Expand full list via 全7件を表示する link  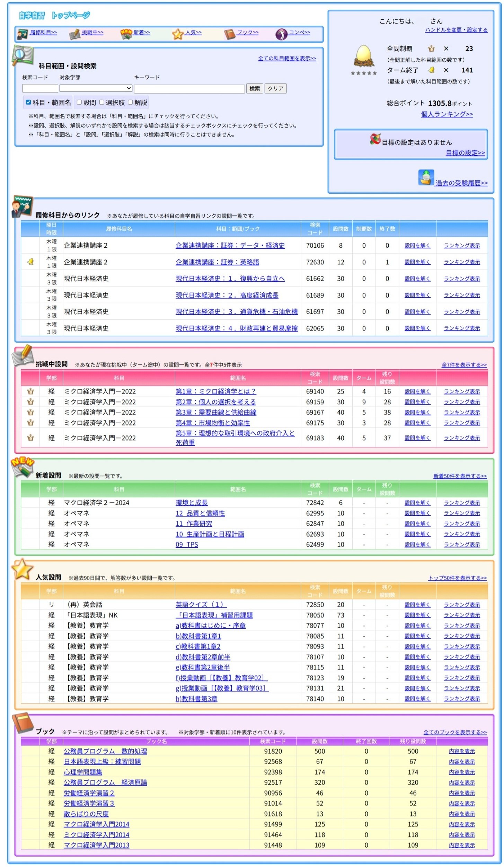463,365
